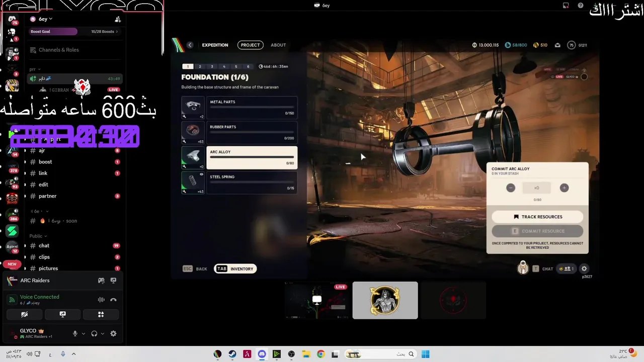Open the game controller activity icon by ARC Raiders
The image size is (644, 362).
[x=101, y=281]
